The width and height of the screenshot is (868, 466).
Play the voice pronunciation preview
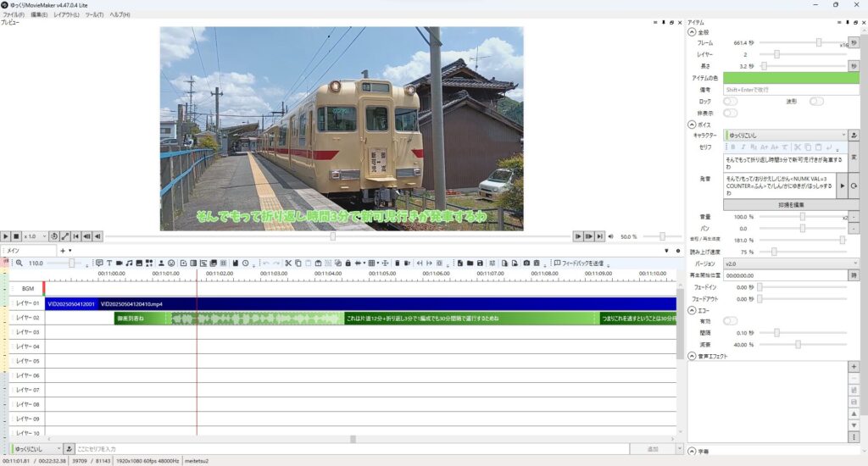pos(841,186)
